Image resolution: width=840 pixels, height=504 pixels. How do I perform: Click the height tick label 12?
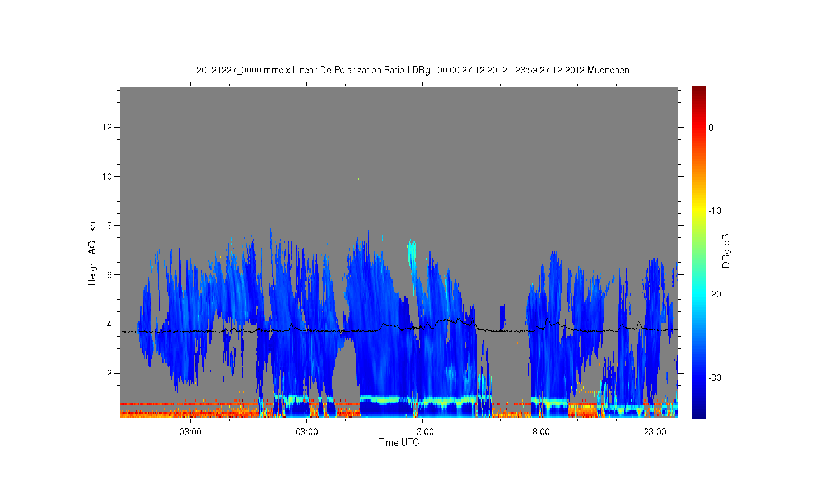(108, 128)
